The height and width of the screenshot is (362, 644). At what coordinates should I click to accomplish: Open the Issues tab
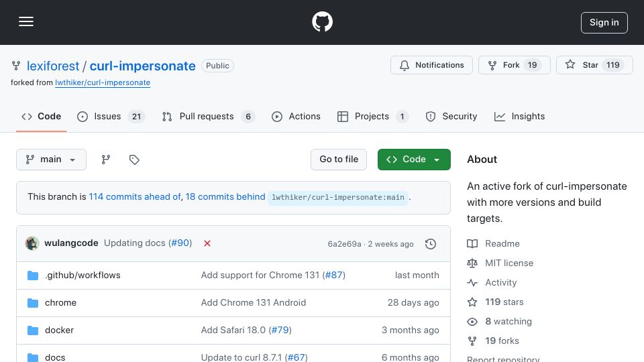111,117
